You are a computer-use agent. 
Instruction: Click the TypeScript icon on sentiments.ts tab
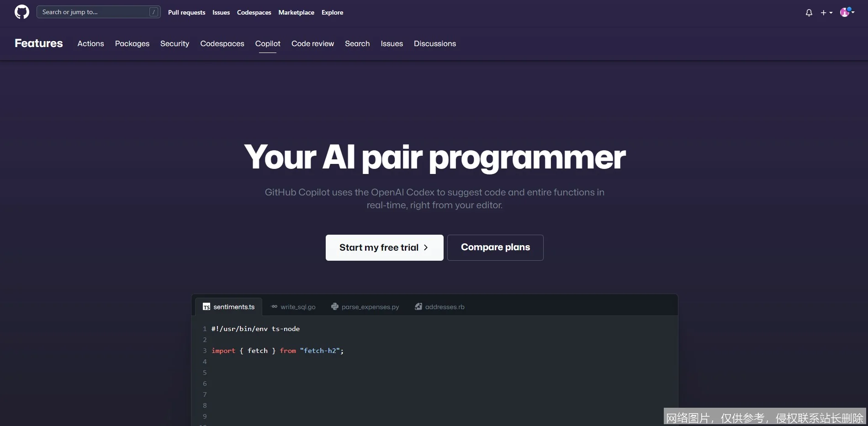pos(206,307)
